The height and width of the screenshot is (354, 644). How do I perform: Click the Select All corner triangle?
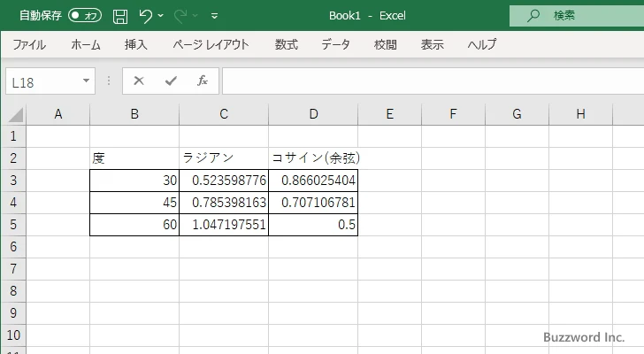tap(16, 115)
